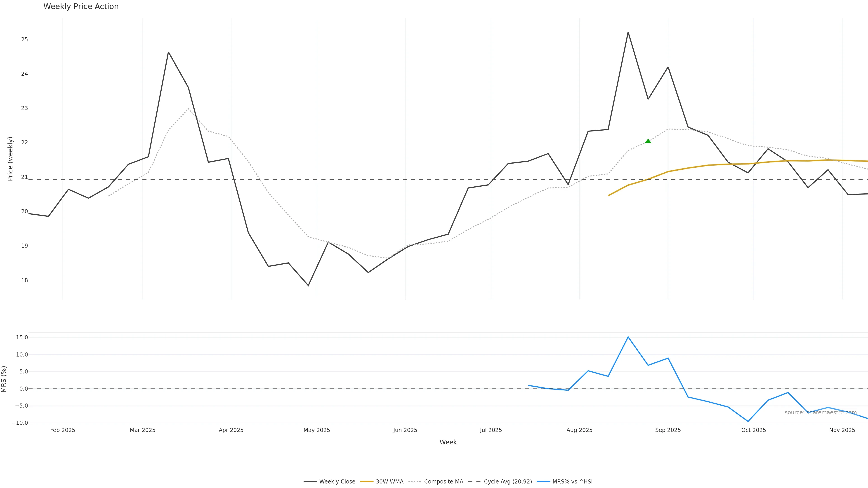Click the Price (weekly) y-axis title
Screen dimensions: 868x488
tap(10, 159)
